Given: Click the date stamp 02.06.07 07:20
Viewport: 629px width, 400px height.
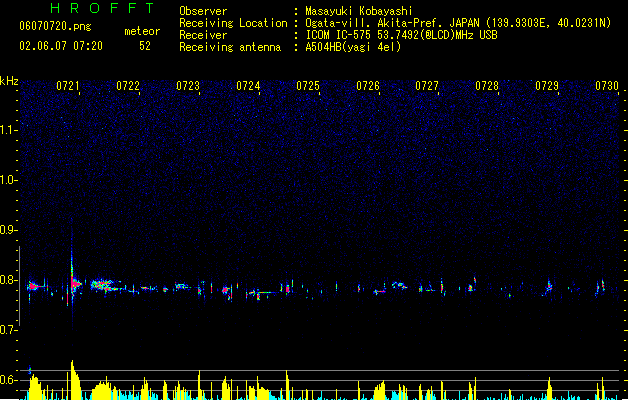Looking at the screenshot, I should pyautogui.click(x=61, y=46).
